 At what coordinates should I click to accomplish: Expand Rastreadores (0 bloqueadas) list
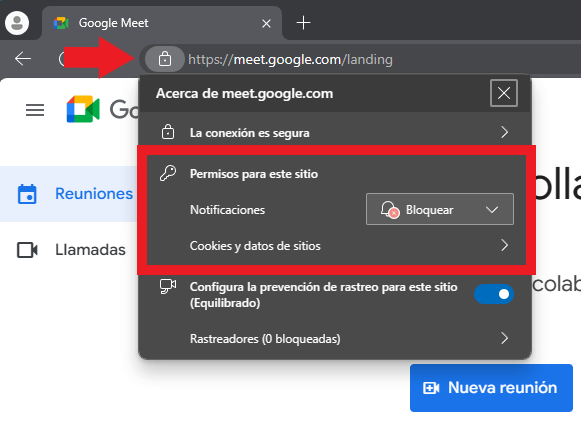[335, 338]
